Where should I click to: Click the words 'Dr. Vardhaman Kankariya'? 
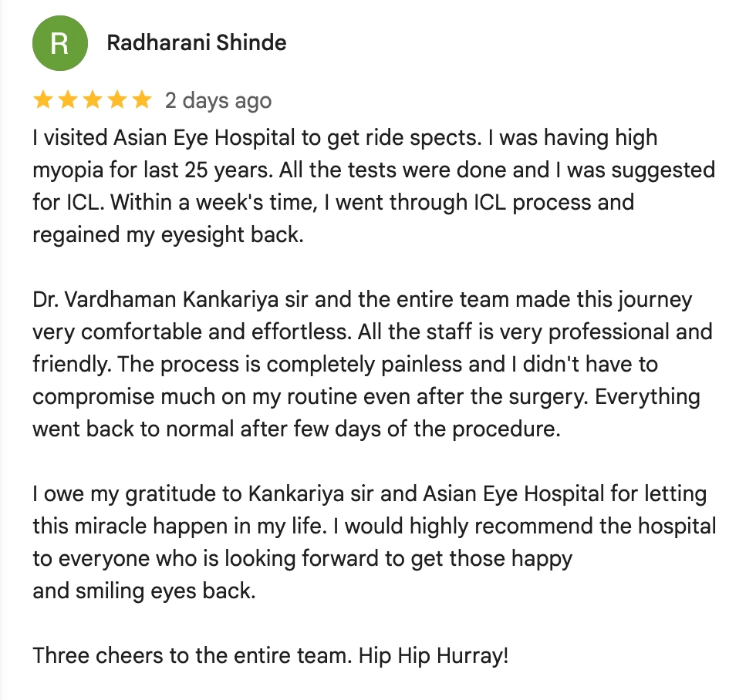click(x=155, y=299)
